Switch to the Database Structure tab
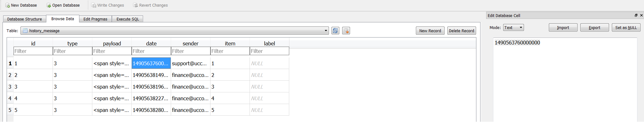Viewport: 644px width, 122px height. pyautogui.click(x=25, y=19)
